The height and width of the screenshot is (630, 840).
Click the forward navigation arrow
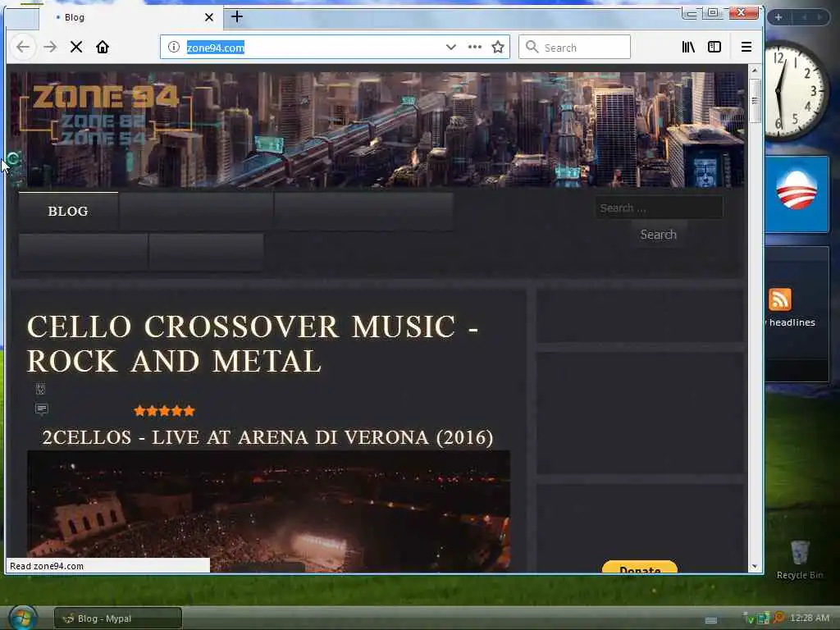click(50, 47)
